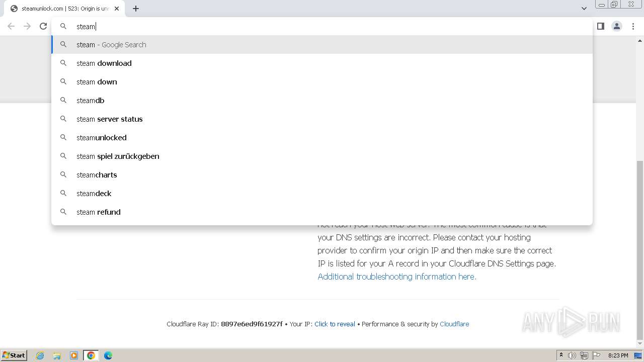The width and height of the screenshot is (644, 362).
Task: Launch Microsoft Edge from taskbar
Action: 108,355
